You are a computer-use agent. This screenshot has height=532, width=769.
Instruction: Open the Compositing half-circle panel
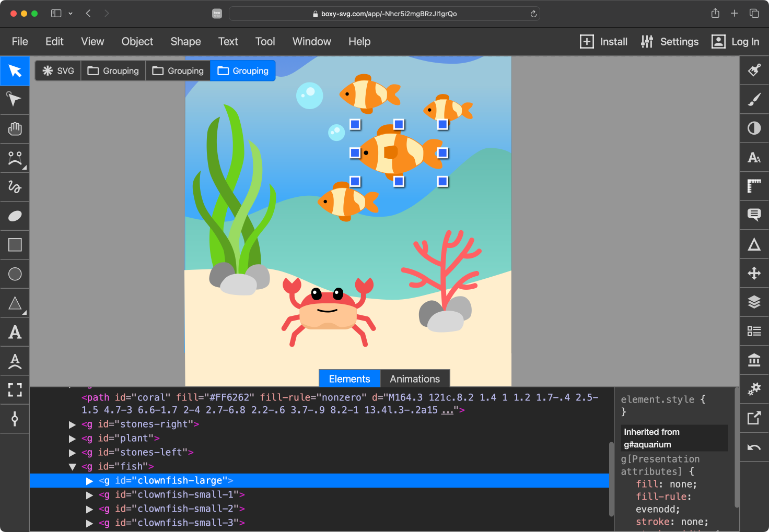click(x=754, y=128)
